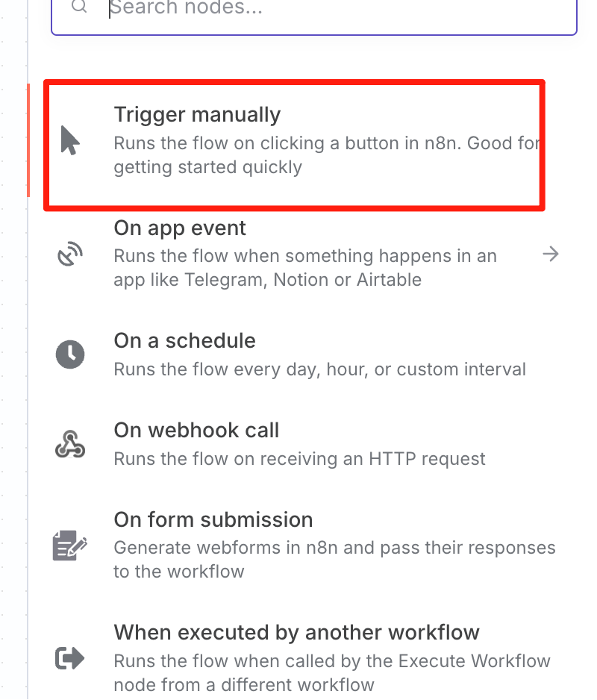Viewport: 597px width, 700px height.
Task: Click description 'Runs the flow on receiving an HTTP request'
Action: (299, 459)
